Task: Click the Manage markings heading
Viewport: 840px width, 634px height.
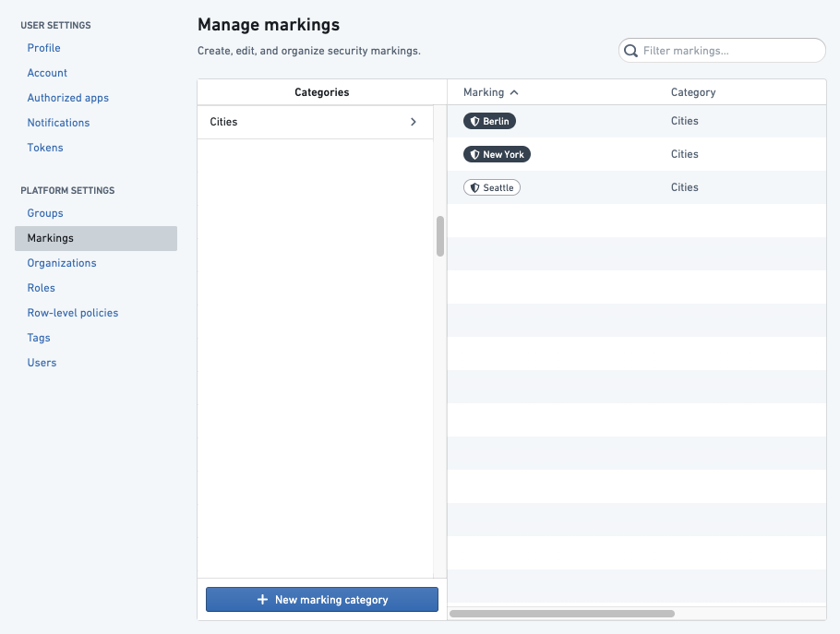Action: tap(269, 25)
